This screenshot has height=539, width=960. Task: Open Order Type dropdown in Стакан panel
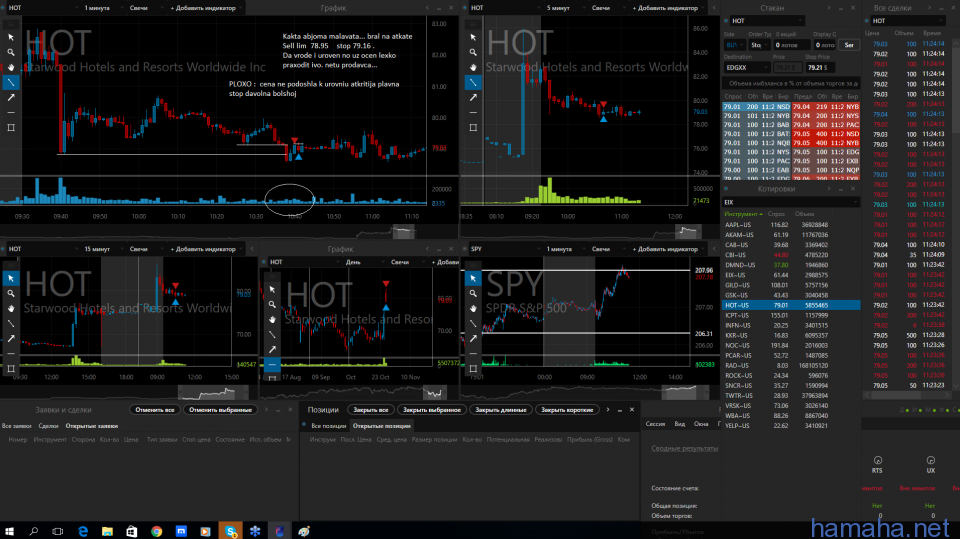point(758,45)
